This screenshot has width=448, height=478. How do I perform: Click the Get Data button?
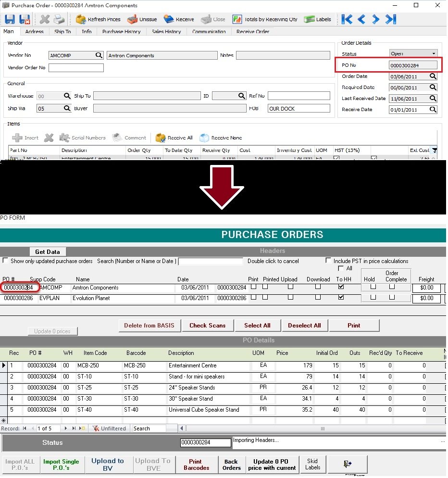48,252
